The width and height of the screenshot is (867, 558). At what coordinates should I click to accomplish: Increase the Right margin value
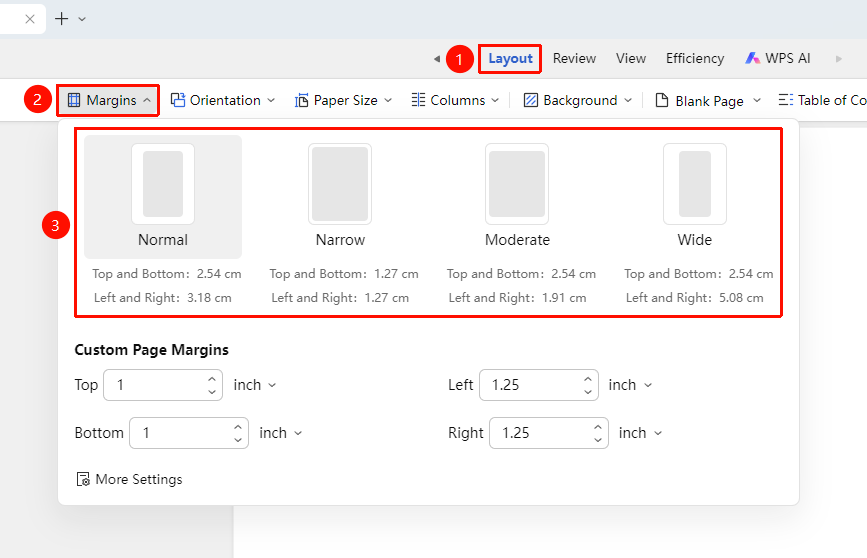tap(598, 427)
